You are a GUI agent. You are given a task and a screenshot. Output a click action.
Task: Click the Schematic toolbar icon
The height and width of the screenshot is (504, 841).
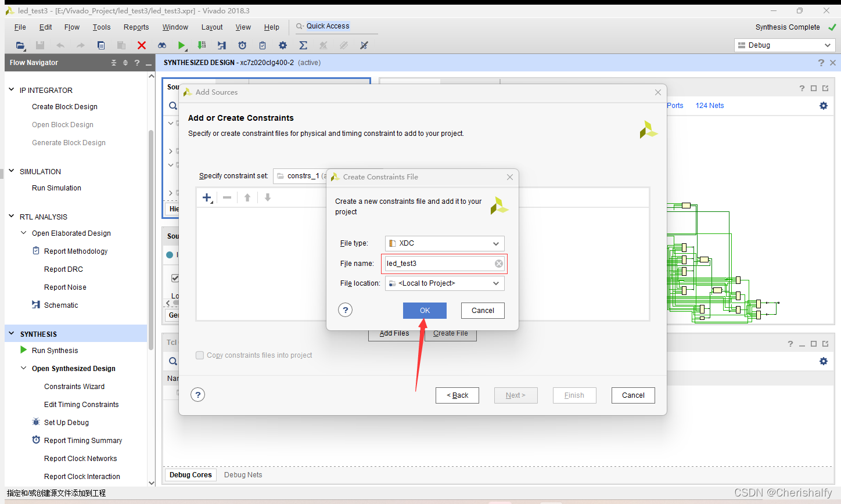221,45
